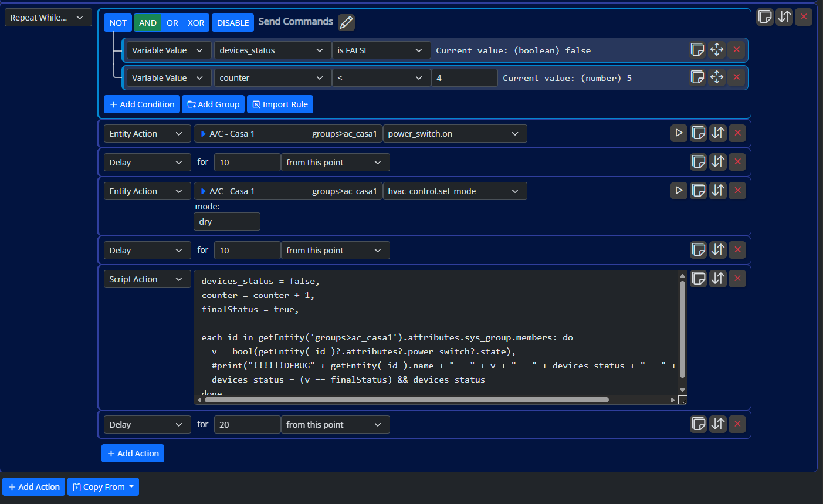Screen dimensions: 823x504
Task: Click reorder arrows on the Repeat While block
Action: coord(784,17)
